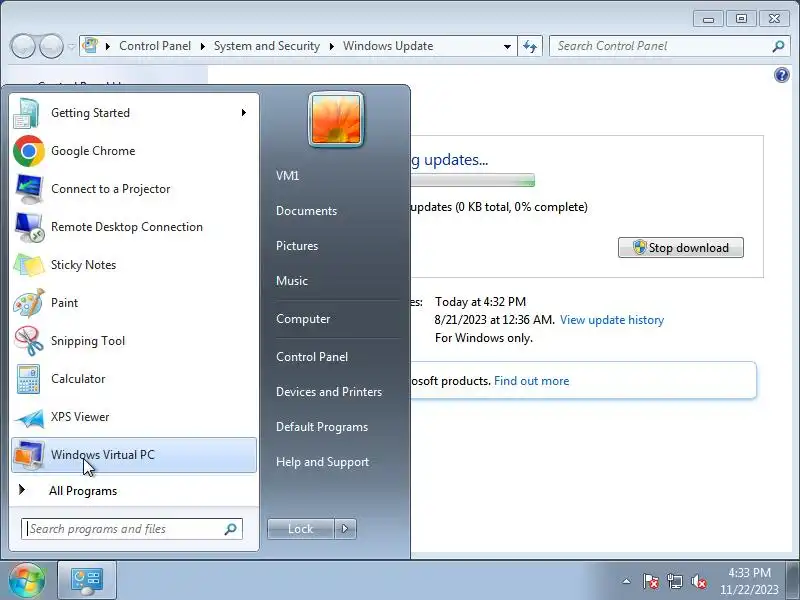Click Find out more link

pos(531,381)
